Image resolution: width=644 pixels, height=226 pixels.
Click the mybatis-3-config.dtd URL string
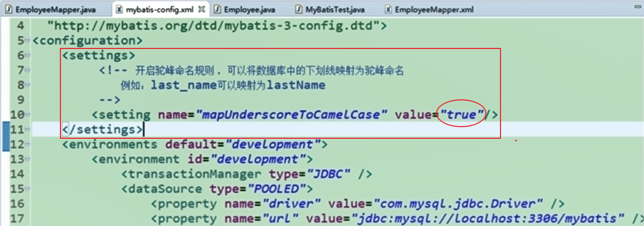click(213, 25)
